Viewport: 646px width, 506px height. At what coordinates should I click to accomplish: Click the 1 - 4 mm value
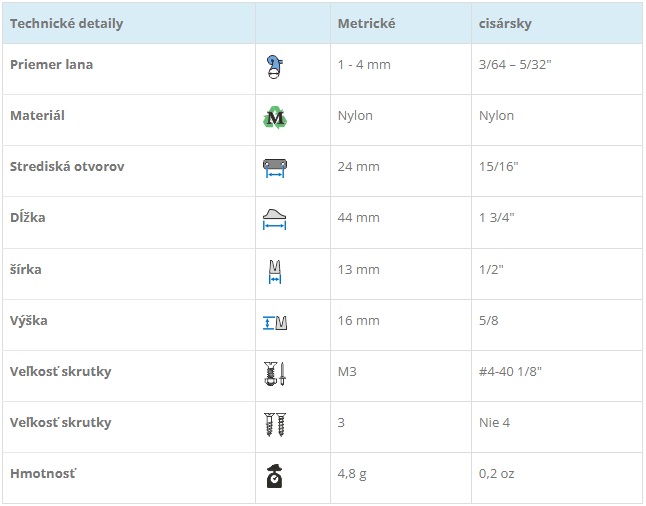364,65
